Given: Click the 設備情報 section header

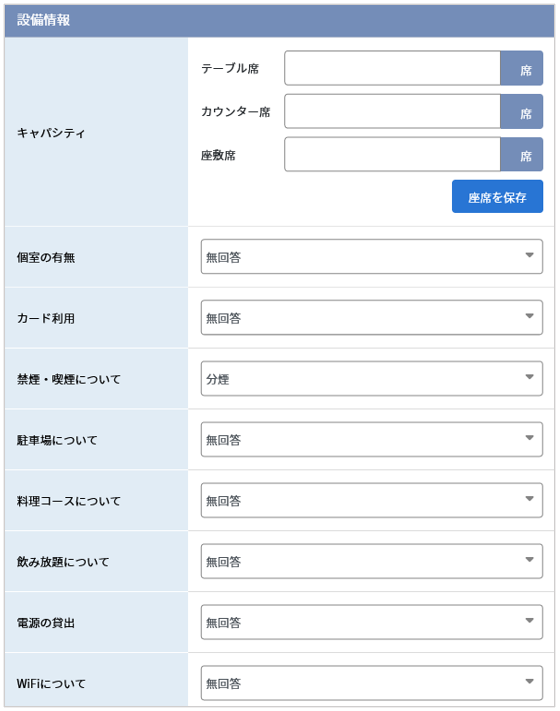Looking at the screenshot, I should pyautogui.click(x=279, y=20).
